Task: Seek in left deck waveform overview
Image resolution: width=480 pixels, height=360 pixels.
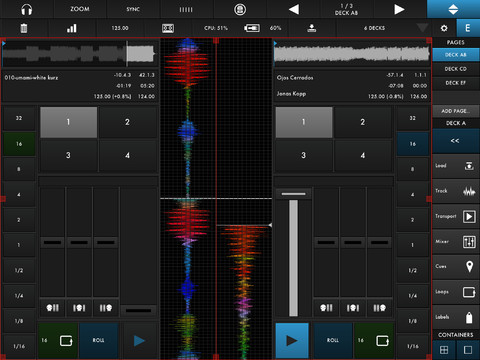Action: [x=80, y=54]
